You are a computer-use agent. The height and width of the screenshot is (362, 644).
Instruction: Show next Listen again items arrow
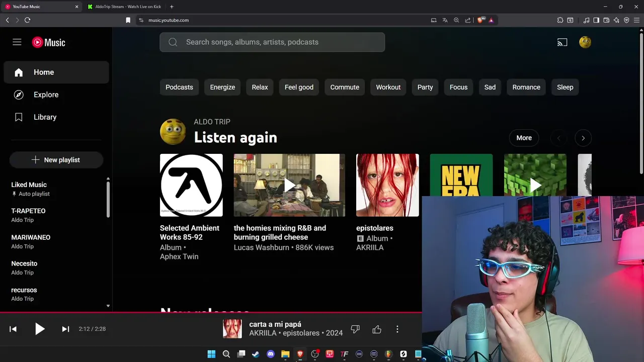point(583,138)
